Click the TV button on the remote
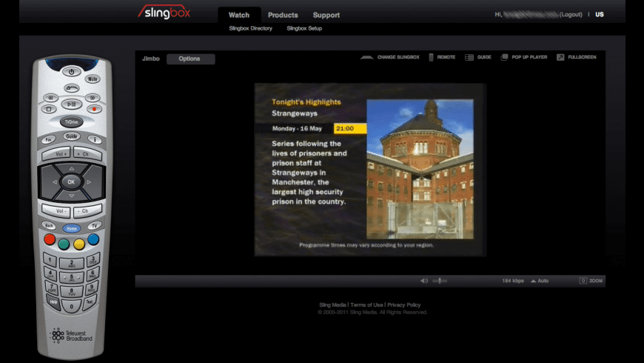 click(95, 226)
